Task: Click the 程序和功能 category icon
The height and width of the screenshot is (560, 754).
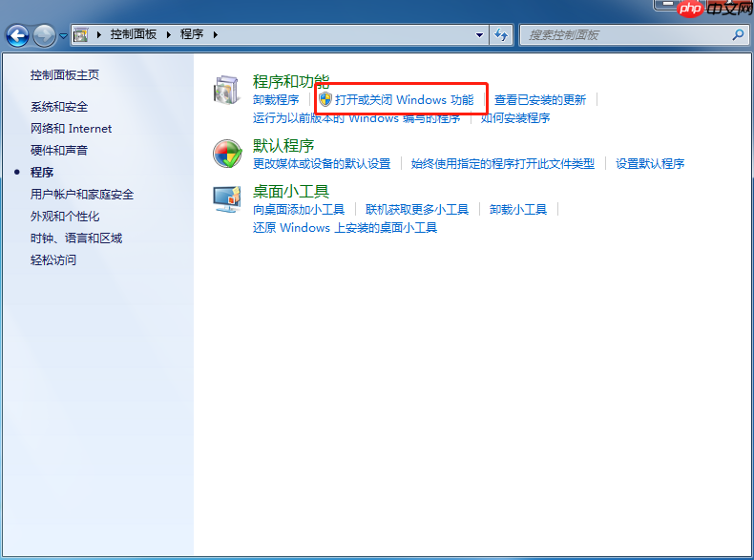Action: click(x=226, y=90)
